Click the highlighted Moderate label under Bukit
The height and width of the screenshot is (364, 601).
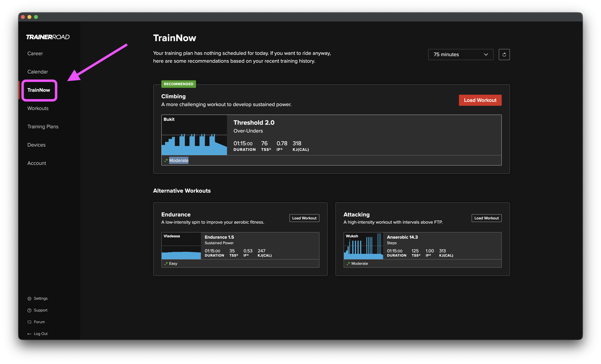[x=179, y=160]
